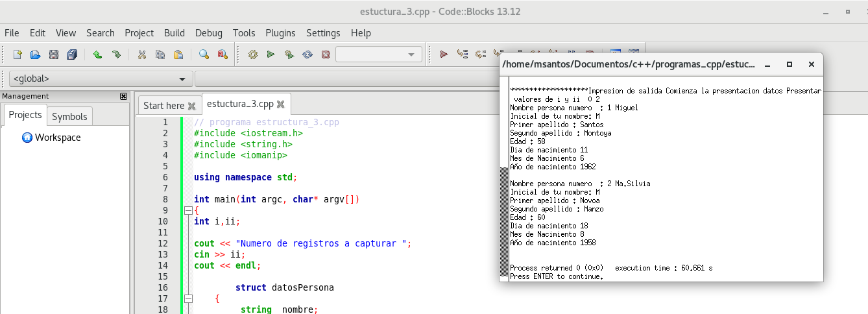
Task: Switch to the Symbols tab
Action: 69,117
